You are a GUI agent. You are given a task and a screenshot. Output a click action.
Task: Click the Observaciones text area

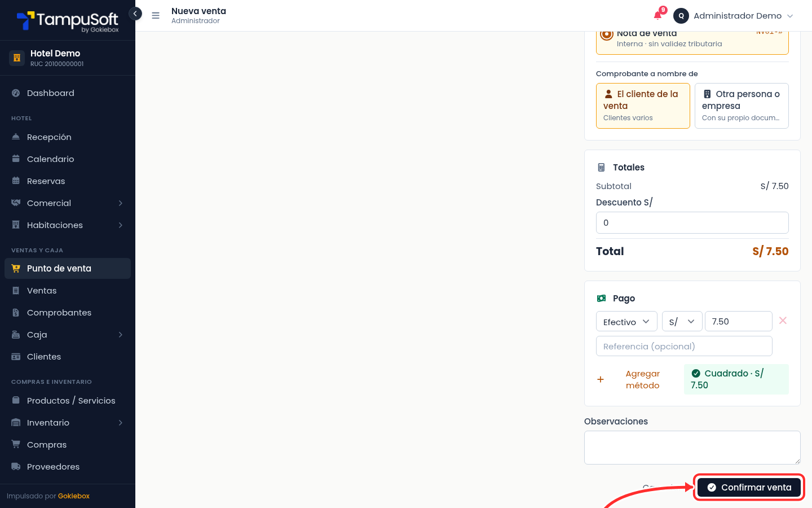tap(692, 448)
